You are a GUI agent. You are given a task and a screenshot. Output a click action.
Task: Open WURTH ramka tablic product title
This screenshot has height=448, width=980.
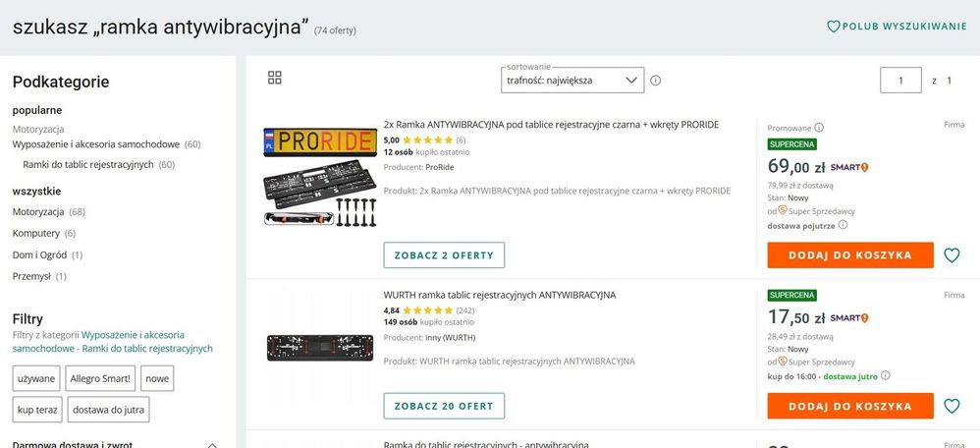click(500, 295)
